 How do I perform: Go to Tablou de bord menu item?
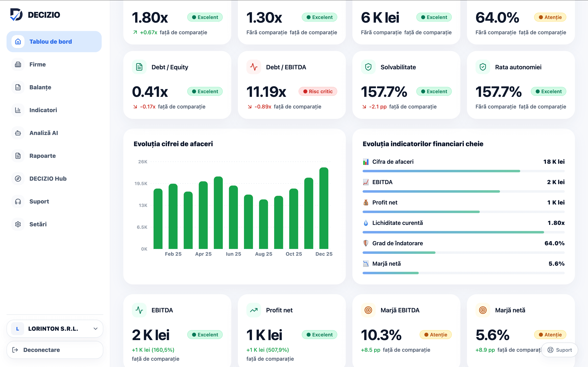coord(54,42)
